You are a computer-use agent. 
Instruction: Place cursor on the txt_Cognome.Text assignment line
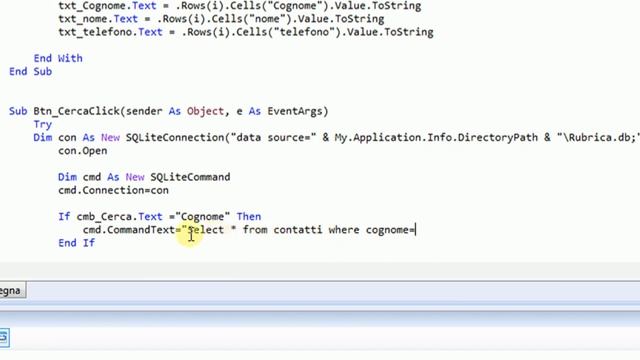click(240, 6)
